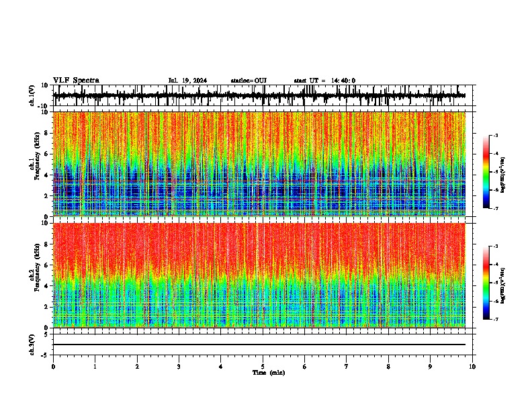This screenshot has height=411, width=532.
Task: Click the ch.2 PSD color bar
Action: 486,283
